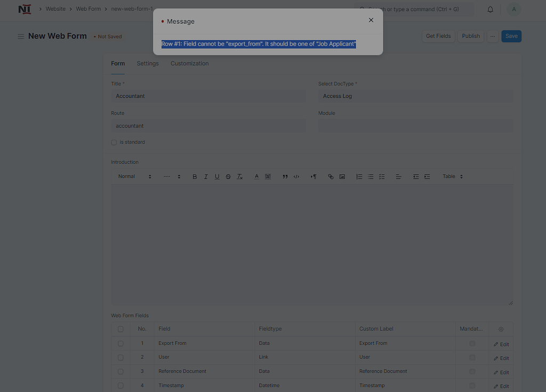The image size is (546, 392).
Task: Open the grid settings gear in Web Form Fields
Action: tap(500, 329)
